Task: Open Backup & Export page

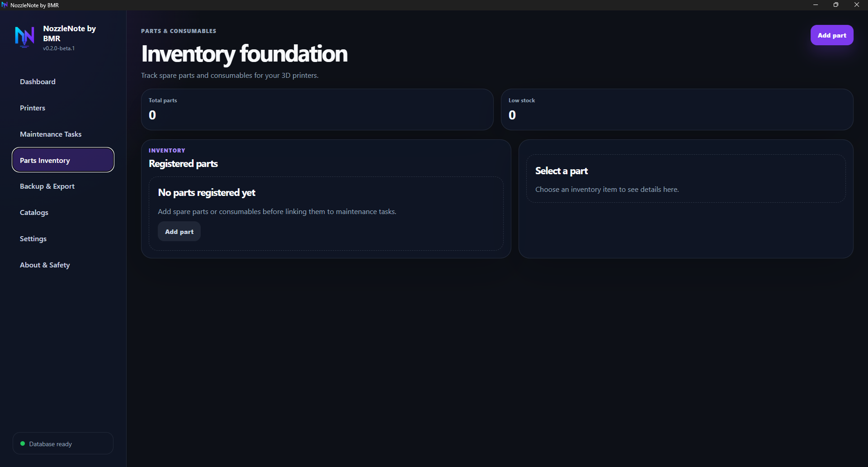Action: 63,186
